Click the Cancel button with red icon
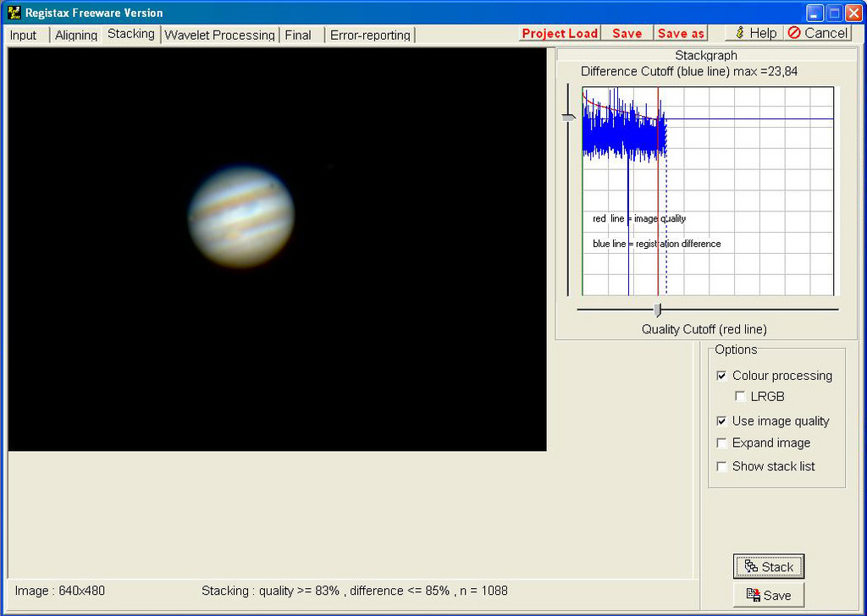The width and height of the screenshot is (867, 616). (817, 33)
